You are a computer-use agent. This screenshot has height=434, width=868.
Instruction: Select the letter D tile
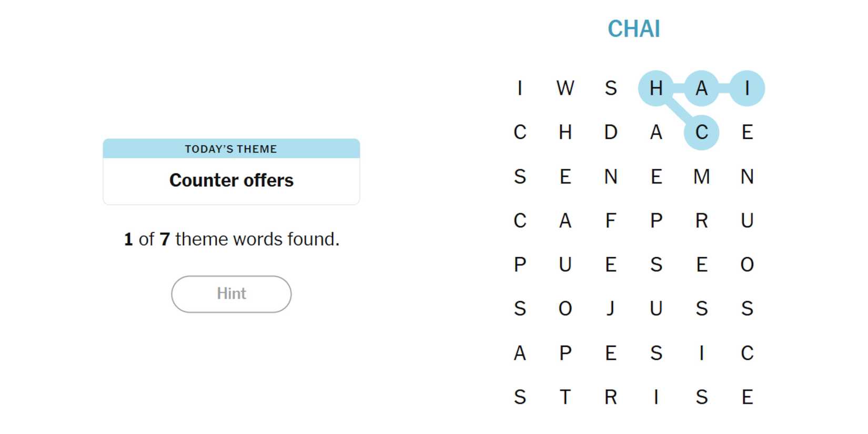pos(610,132)
